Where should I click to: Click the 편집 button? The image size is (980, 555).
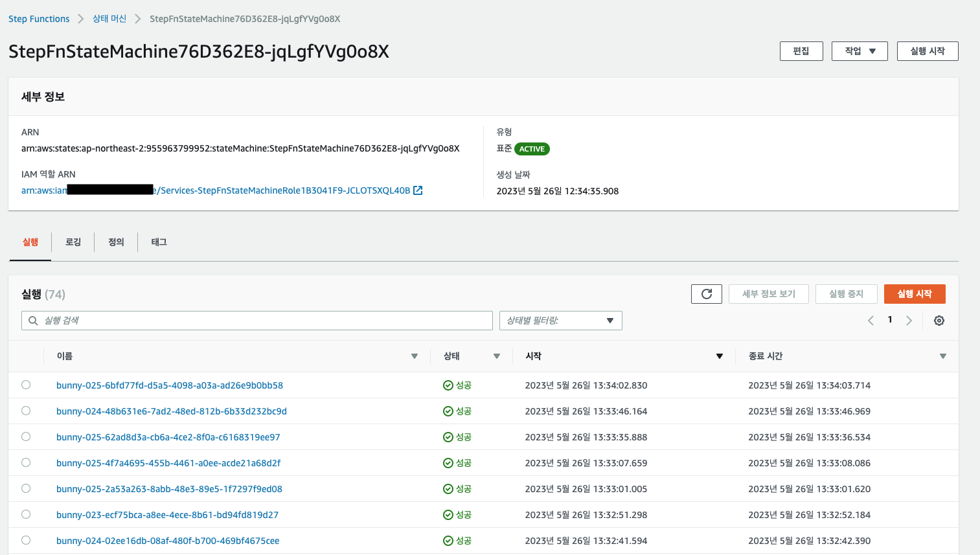pyautogui.click(x=801, y=51)
